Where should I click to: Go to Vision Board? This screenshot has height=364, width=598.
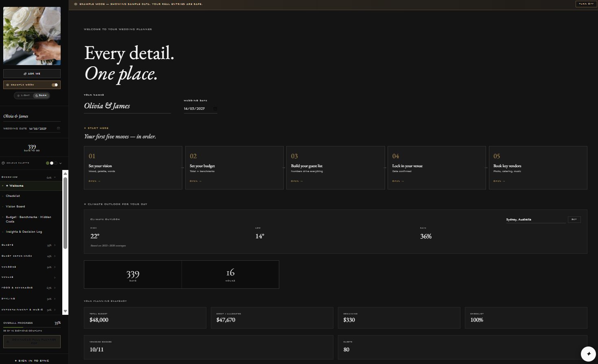tap(31, 207)
